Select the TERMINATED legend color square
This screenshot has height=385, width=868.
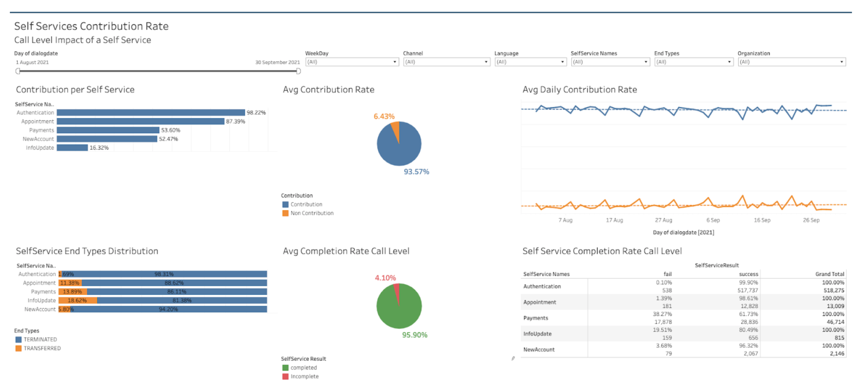coord(19,339)
